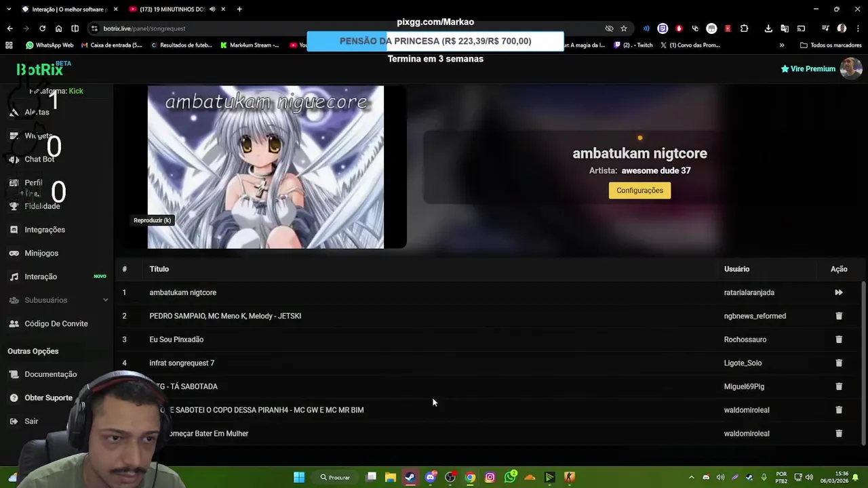Open WhatsApp Web bookmark
The width and height of the screenshot is (868, 488).
50,45
